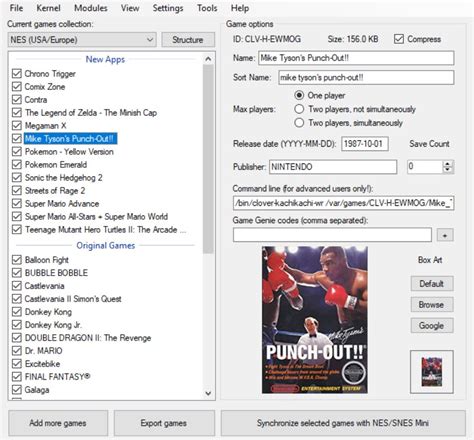Toggle the Compress checkbox
The image size is (474, 440).
[399, 39]
